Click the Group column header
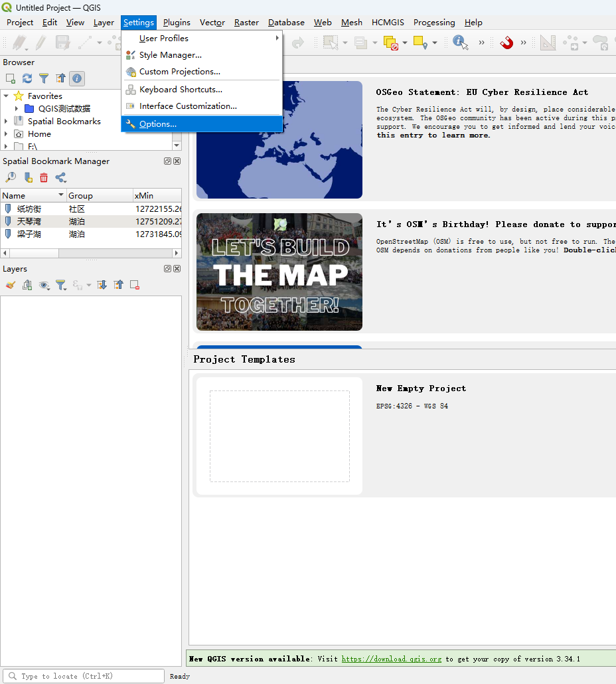This screenshot has height=684, width=616. point(100,195)
